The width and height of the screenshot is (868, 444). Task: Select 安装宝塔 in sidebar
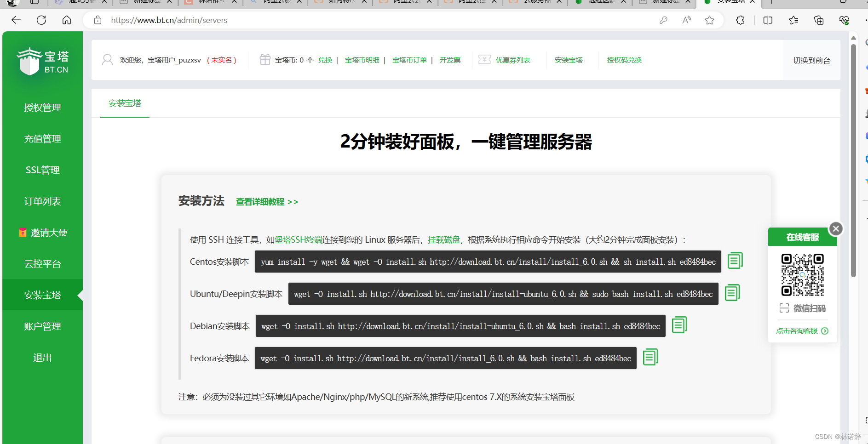pyautogui.click(x=42, y=295)
